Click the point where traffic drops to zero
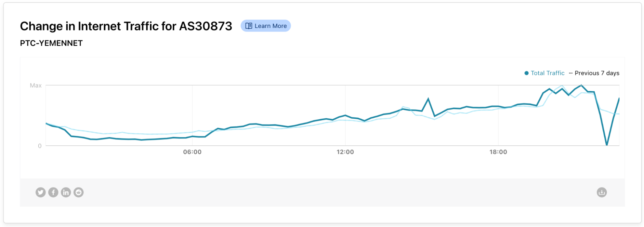Viewport: 644px width, 227px height. click(x=607, y=145)
